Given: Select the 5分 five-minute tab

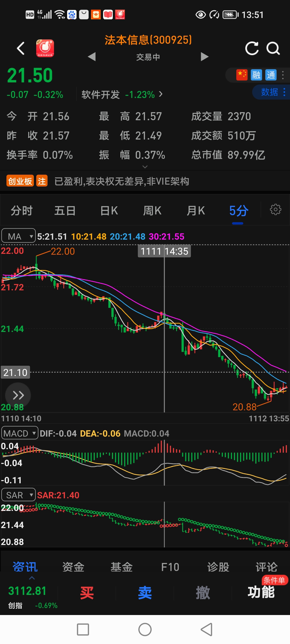Looking at the screenshot, I should pyautogui.click(x=238, y=211).
